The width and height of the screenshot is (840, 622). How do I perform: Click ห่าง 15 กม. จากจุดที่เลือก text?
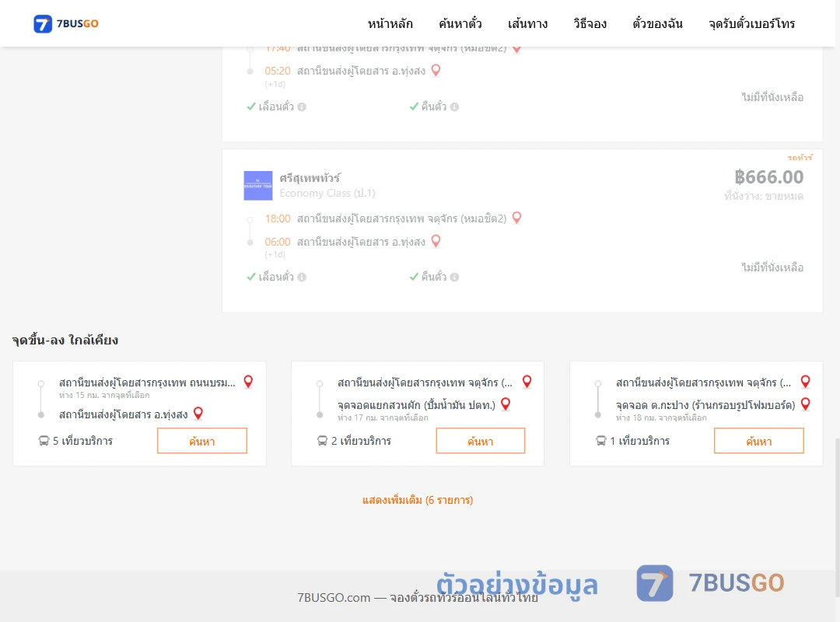(x=104, y=396)
